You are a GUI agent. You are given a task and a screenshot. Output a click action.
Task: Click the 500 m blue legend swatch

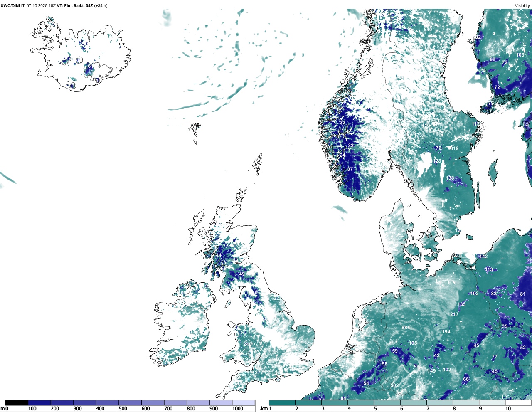[130, 402]
